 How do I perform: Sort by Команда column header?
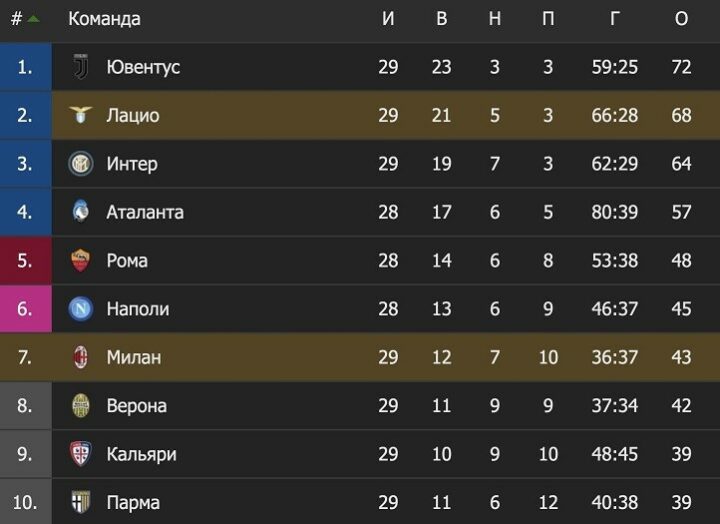pos(104,19)
